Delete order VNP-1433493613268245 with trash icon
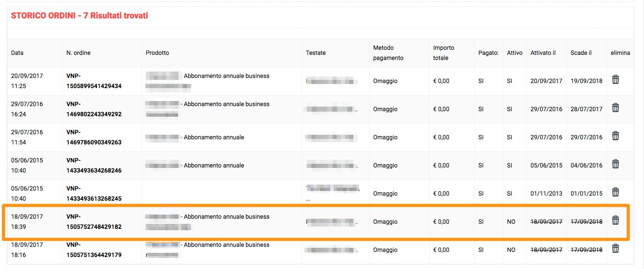This screenshot has width=644, height=269. click(x=615, y=192)
